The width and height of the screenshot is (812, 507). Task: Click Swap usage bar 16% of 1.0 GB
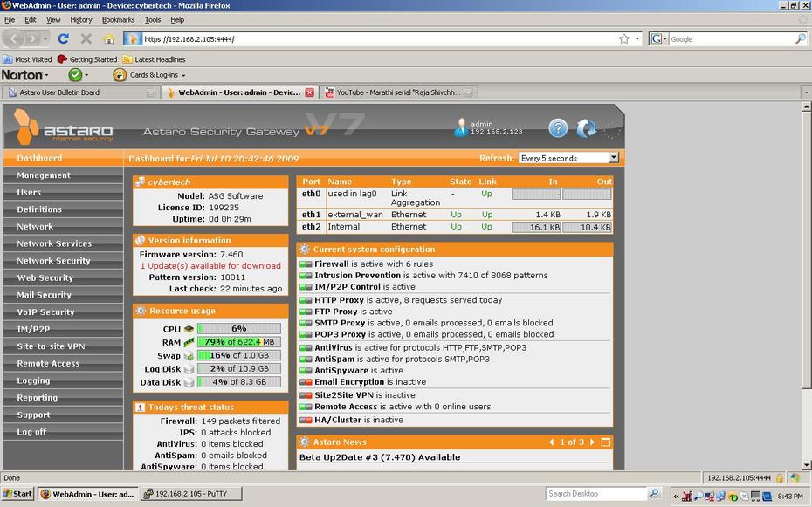coord(238,355)
